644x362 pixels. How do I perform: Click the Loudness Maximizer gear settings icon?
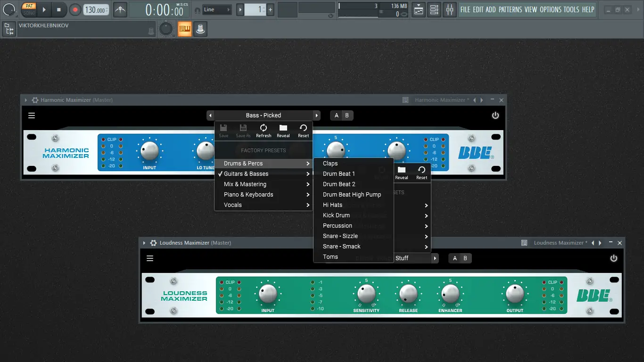tap(153, 243)
